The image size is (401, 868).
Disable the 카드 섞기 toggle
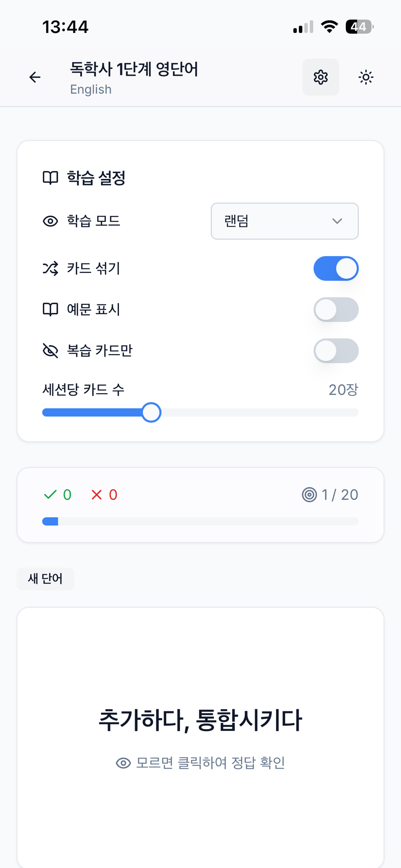pos(336,269)
